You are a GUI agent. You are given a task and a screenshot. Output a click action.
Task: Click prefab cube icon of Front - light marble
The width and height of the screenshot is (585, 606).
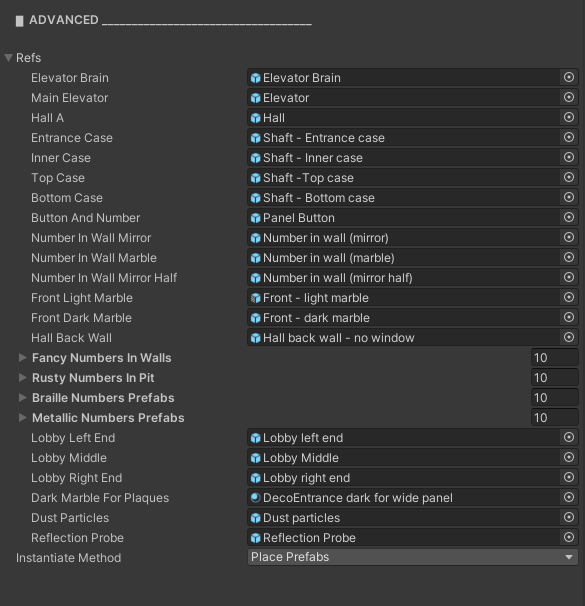[255, 298]
